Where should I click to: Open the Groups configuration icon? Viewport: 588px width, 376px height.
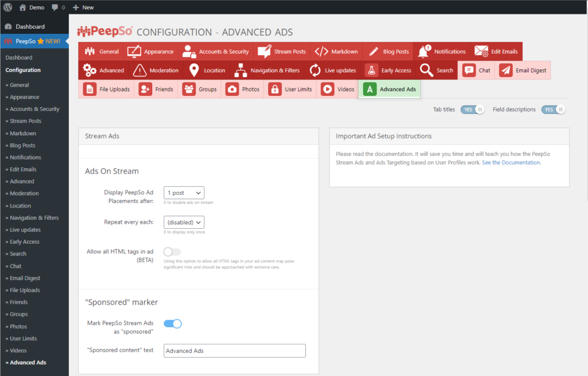(188, 89)
